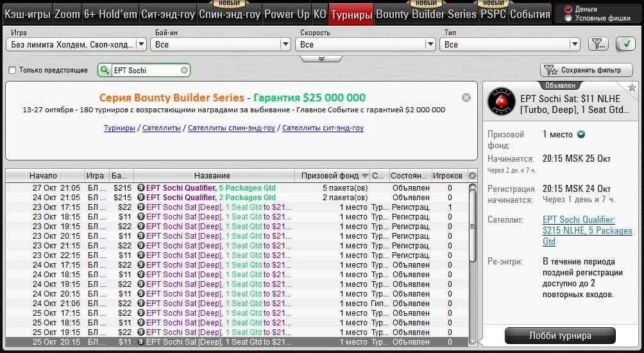Open the Турниры banner link

click(x=119, y=128)
